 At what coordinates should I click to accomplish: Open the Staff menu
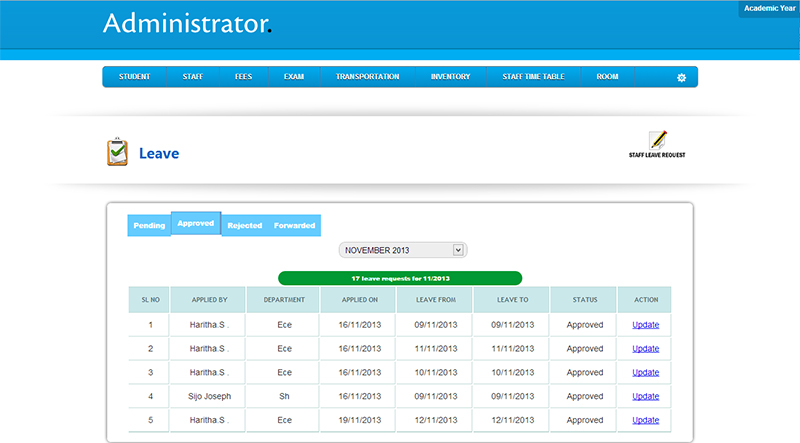click(193, 77)
